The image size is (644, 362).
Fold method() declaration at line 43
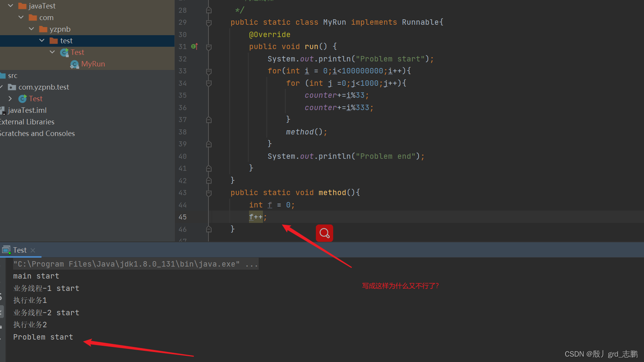209,193
